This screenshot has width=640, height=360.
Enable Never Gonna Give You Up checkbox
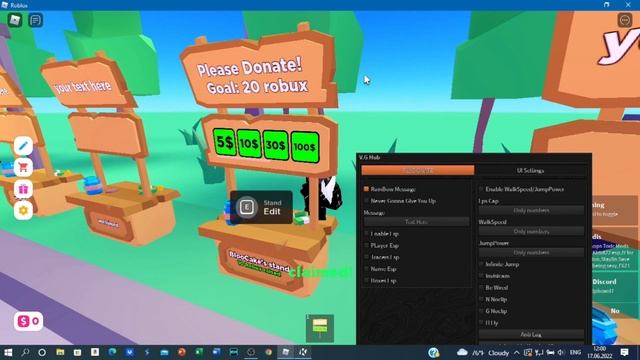point(366,200)
